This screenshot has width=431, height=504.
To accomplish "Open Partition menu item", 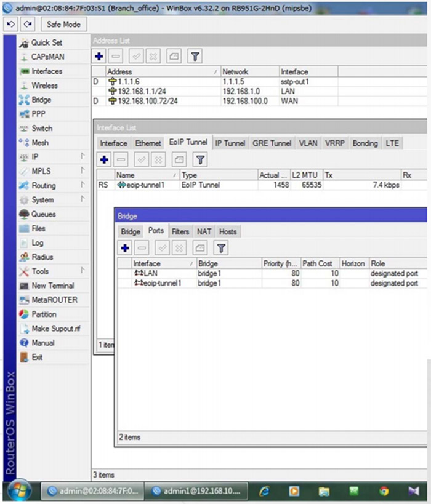I will pyautogui.click(x=44, y=314).
